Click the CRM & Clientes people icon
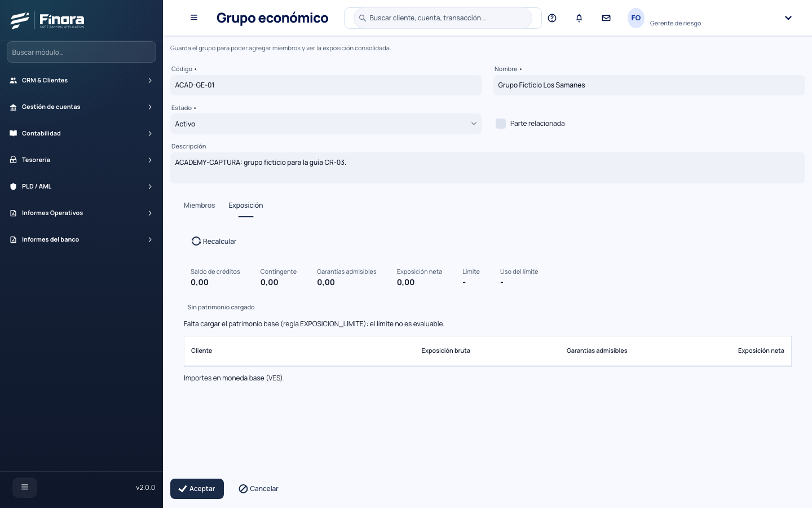812x508 pixels. click(13, 81)
